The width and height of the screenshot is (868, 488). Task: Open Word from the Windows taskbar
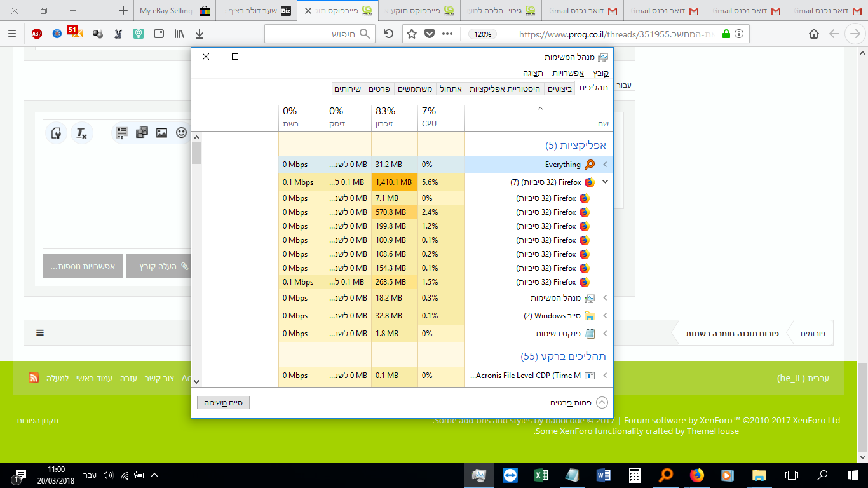click(603, 475)
